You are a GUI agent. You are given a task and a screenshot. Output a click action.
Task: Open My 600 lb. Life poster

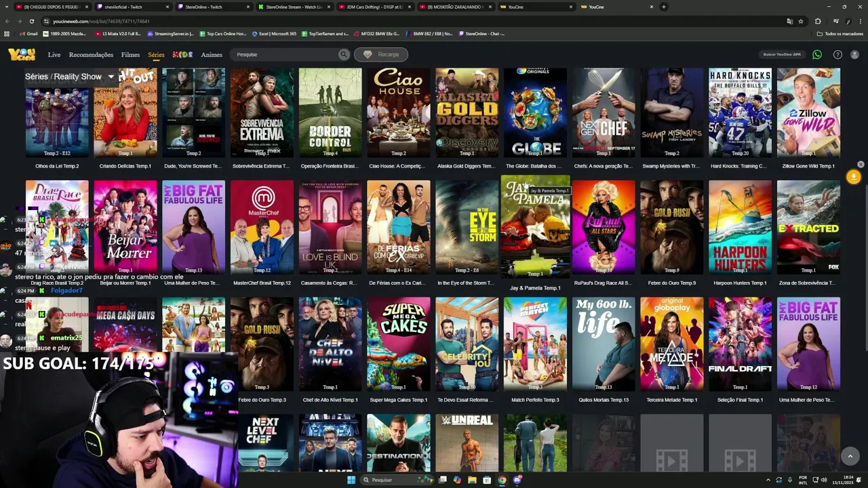point(604,344)
